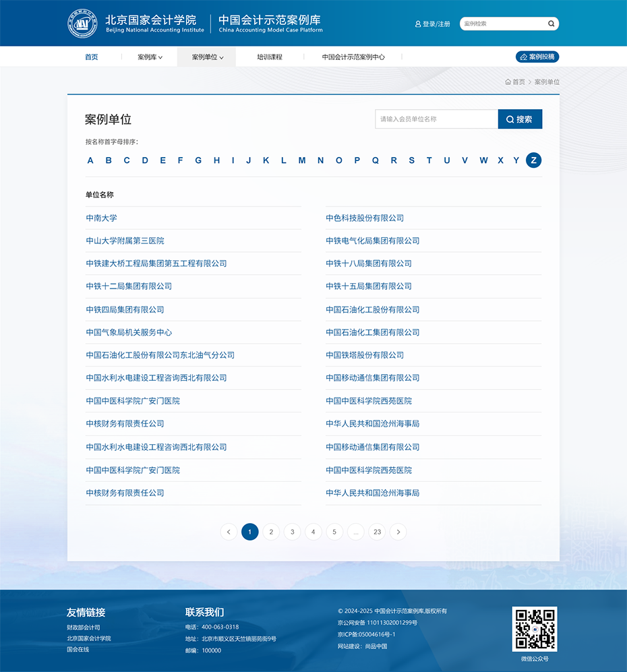Screen dimensions: 627x672
Task: Click the user login/register icon
Action: click(418, 24)
